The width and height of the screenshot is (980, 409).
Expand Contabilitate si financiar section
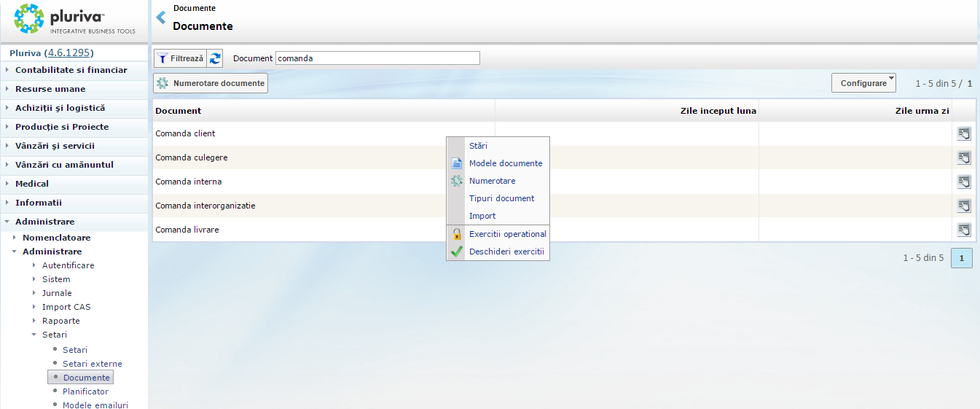(x=71, y=70)
